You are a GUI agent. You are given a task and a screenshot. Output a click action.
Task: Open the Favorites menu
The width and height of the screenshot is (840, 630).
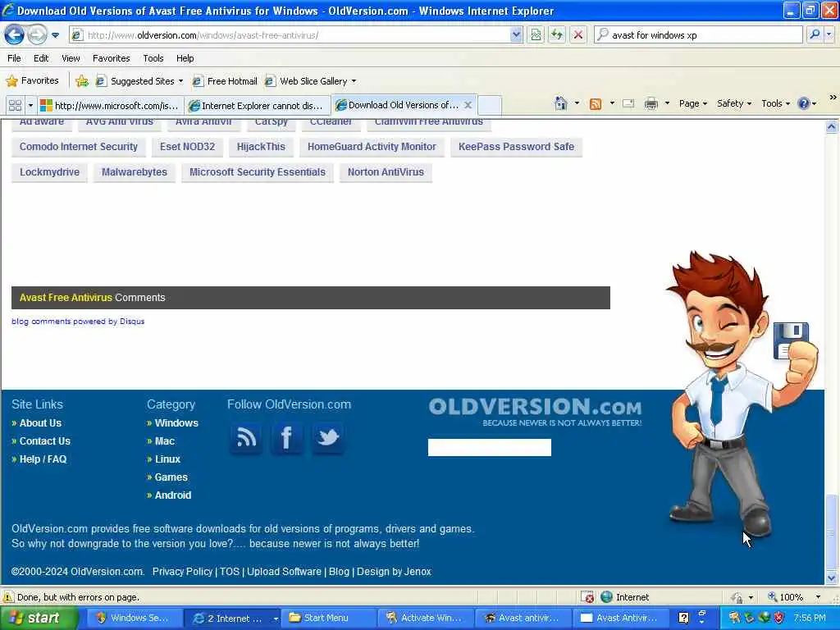pos(111,58)
